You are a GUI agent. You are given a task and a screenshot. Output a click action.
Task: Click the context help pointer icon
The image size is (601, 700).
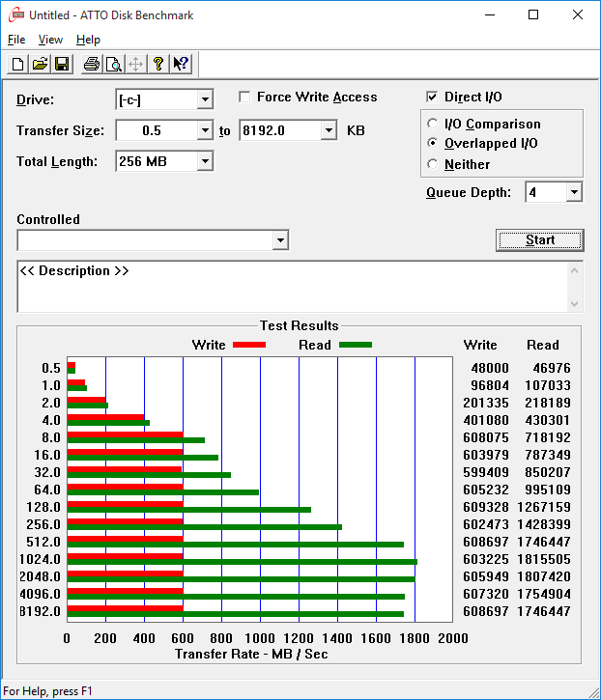click(x=180, y=64)
